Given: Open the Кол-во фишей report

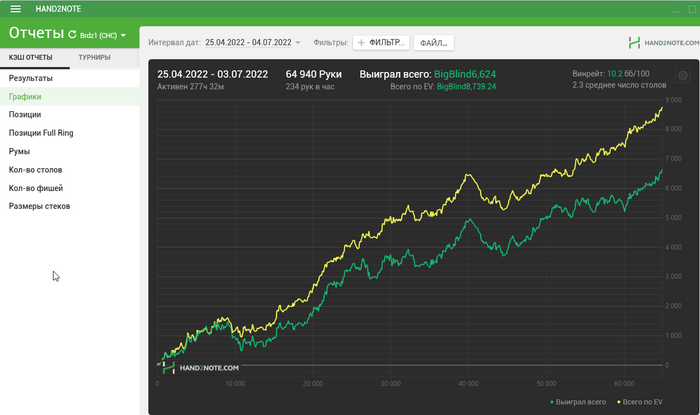Looking at the screenshot, I should click(70, 188).
